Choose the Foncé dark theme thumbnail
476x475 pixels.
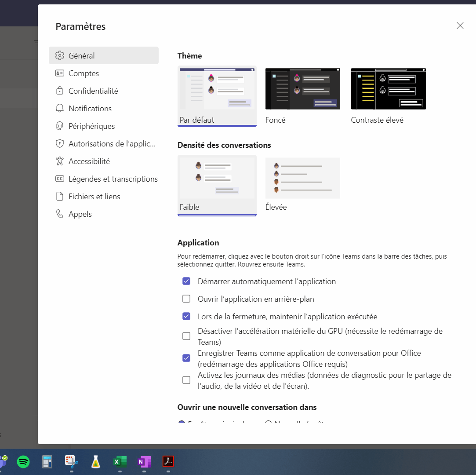click(x=303, y=89)
